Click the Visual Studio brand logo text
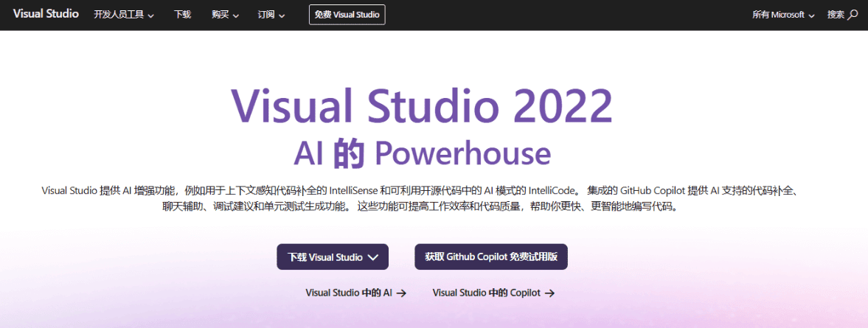The image size is (868, 328). (x=46, y=14)
